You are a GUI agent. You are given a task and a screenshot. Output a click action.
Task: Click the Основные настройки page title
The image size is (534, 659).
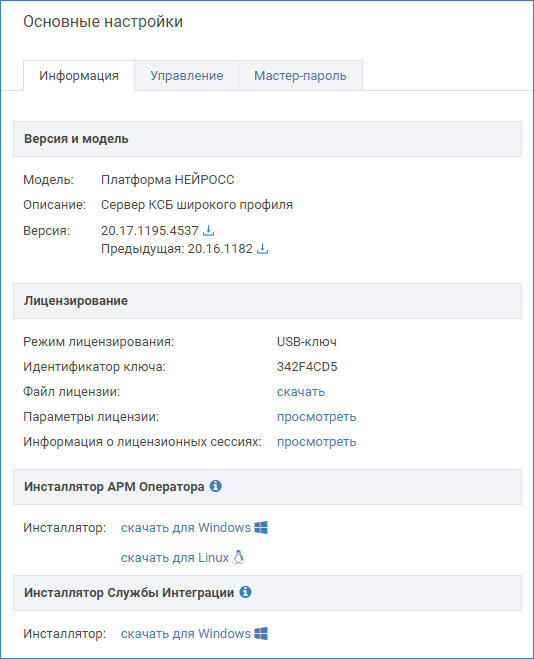click(x=103, y=22)
